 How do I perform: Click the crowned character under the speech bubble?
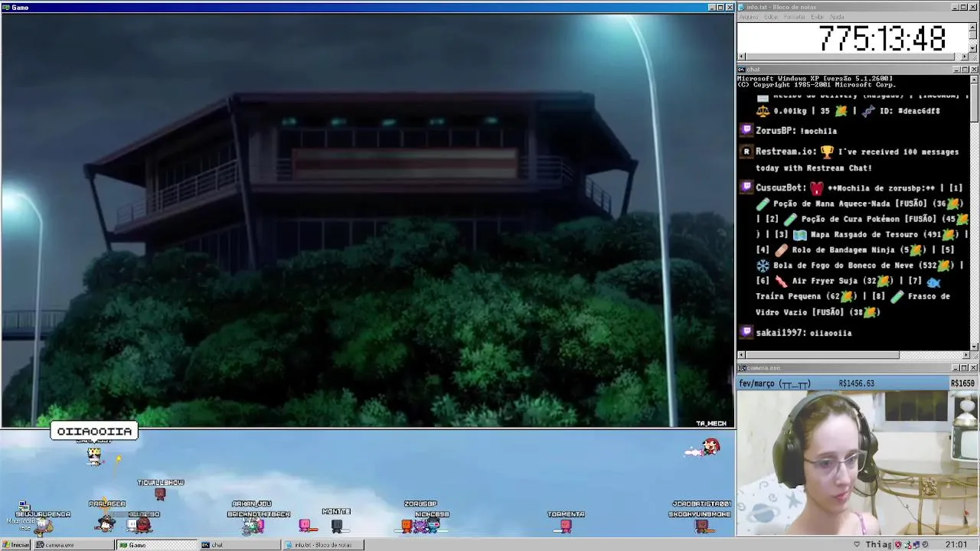(94, 455)
